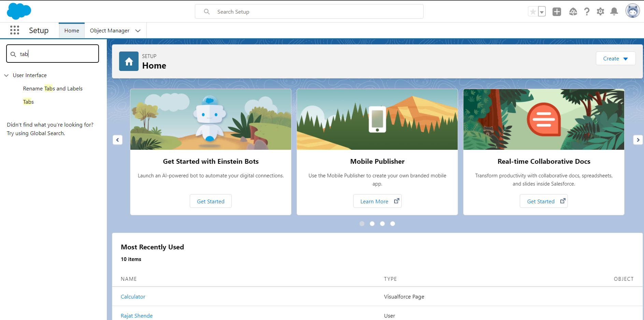Open the Help question mark icon
The height and width of the screenshot is (320, 644).
587,12
